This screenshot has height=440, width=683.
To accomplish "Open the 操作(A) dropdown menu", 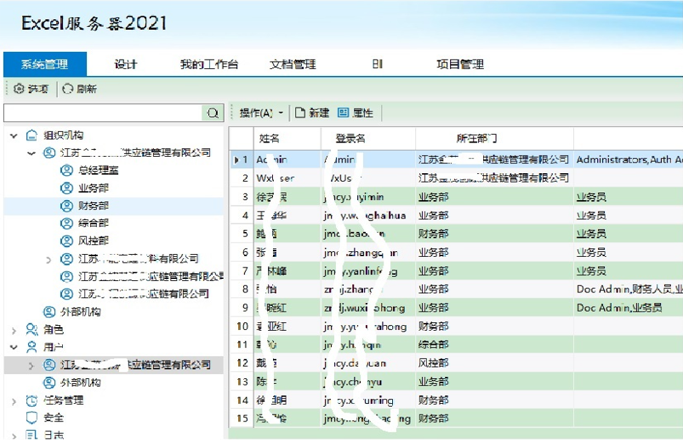I will 261,113.
